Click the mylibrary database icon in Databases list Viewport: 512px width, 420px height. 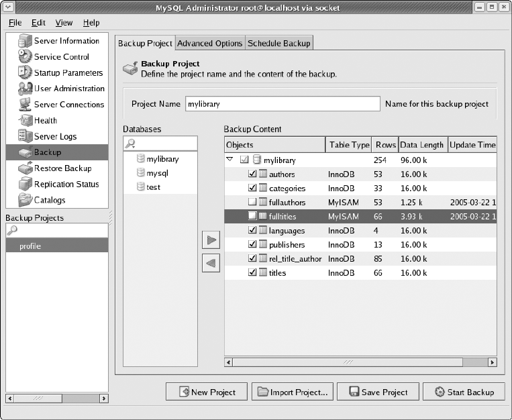point(140,159)
